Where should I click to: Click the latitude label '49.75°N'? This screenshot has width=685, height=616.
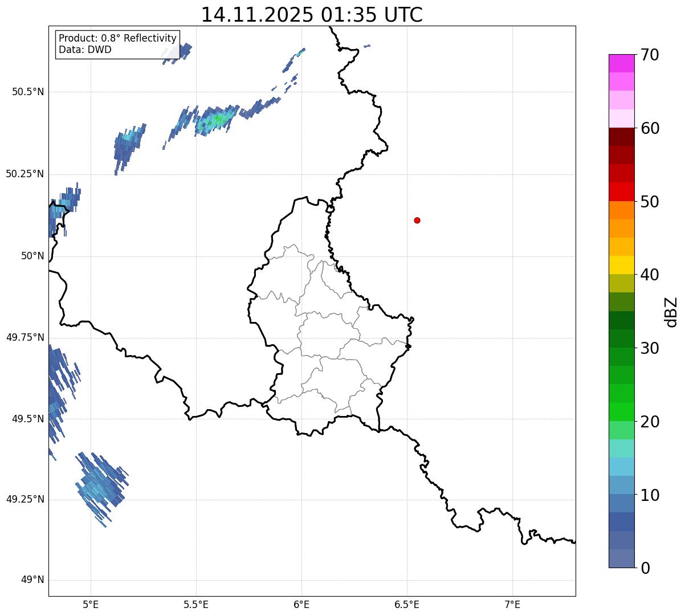25,337
